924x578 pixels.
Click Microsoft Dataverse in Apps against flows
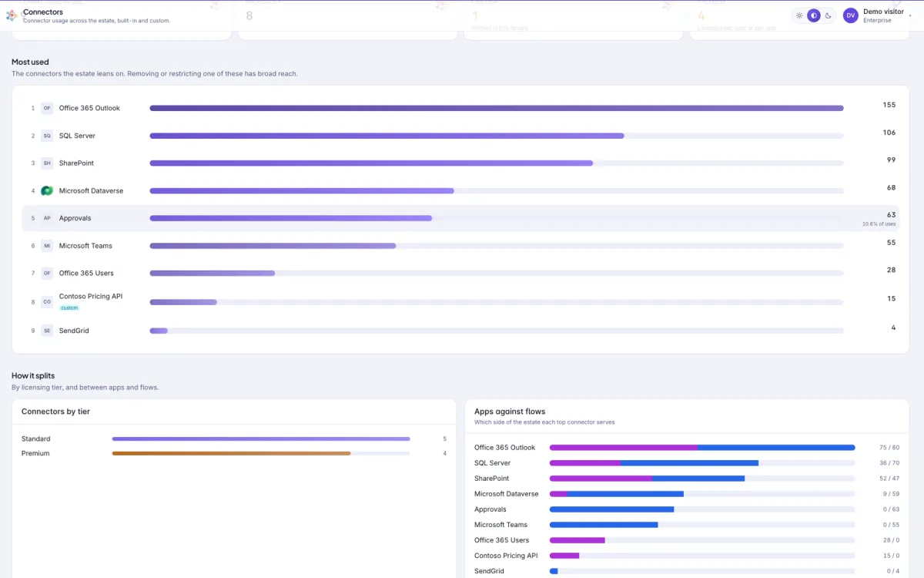click(x=506, y=494)
